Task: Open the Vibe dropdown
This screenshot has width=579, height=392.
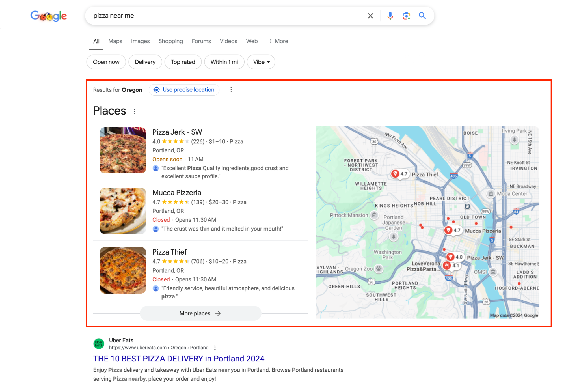Action: coord(260,62)
